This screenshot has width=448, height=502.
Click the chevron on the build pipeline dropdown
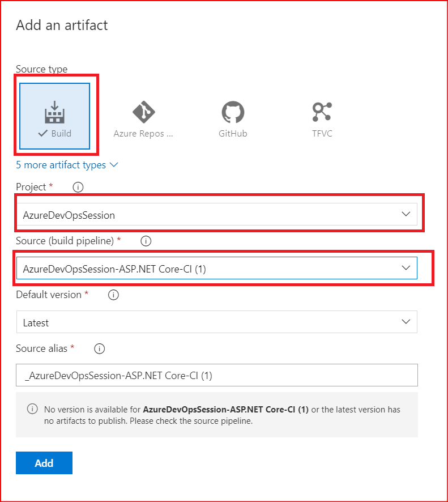pos(406,268)
